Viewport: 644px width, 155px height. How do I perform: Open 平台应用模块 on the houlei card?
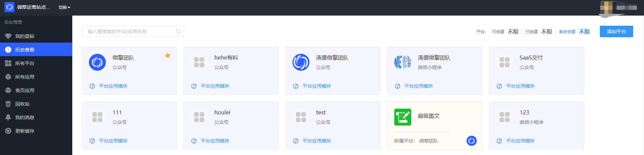coord(215,141)
